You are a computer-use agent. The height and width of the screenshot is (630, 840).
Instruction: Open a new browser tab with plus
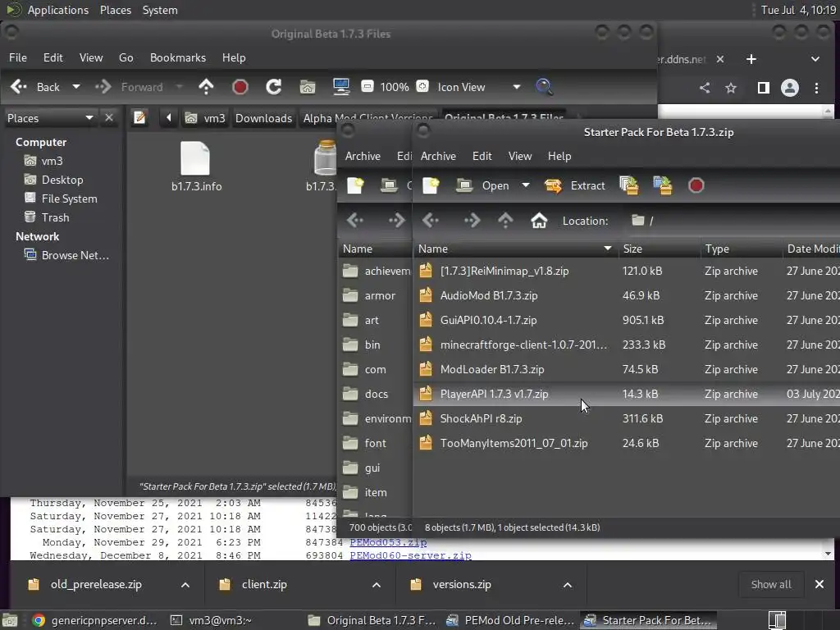(751, 59)
